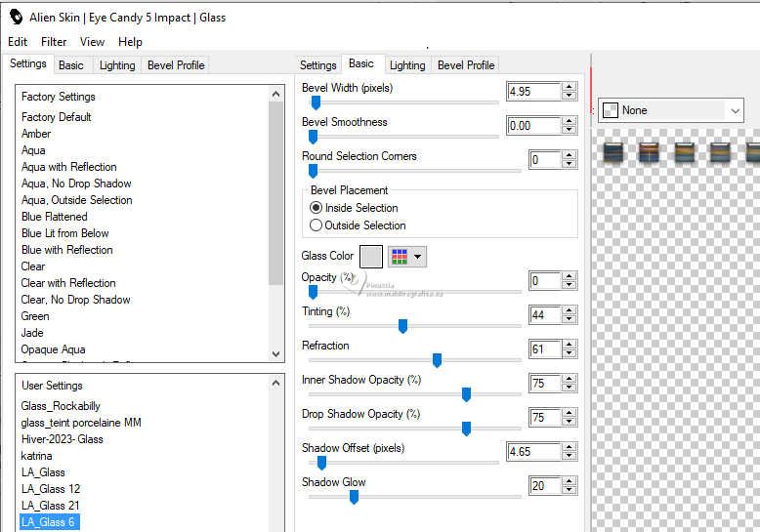Switch to left Settings tab
Viewport: 760px width, 532px height.
coord(28,63)
